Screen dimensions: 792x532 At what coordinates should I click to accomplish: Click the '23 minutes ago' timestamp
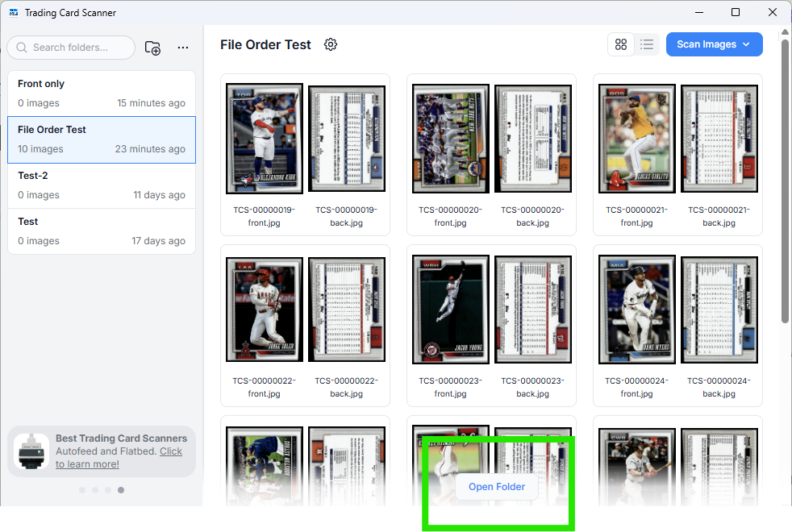pos(150,149)
